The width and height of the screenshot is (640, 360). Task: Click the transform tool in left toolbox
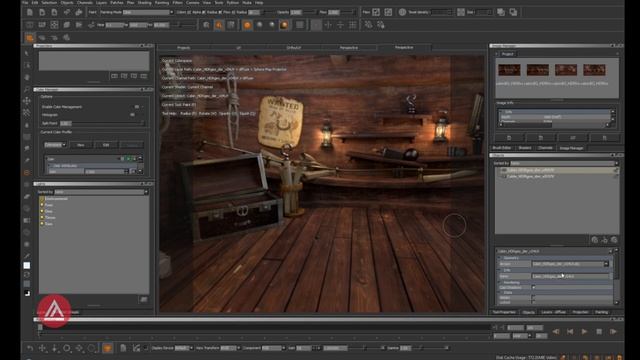(27, 100)
